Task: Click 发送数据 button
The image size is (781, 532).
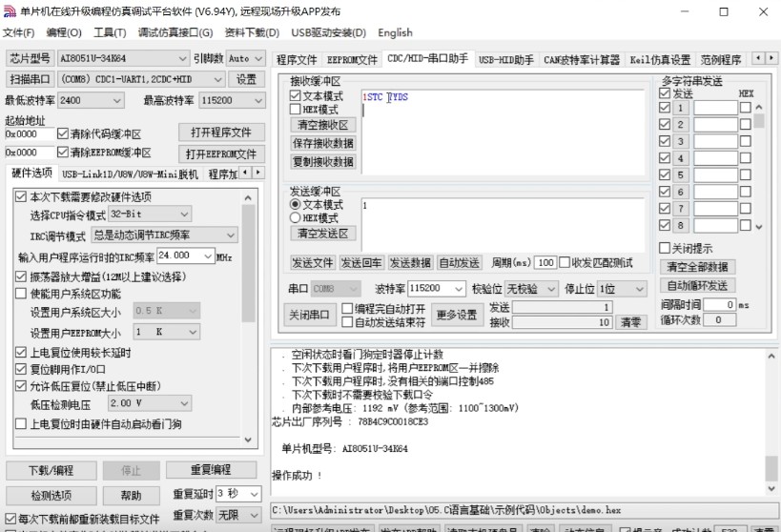Action: 410,262
